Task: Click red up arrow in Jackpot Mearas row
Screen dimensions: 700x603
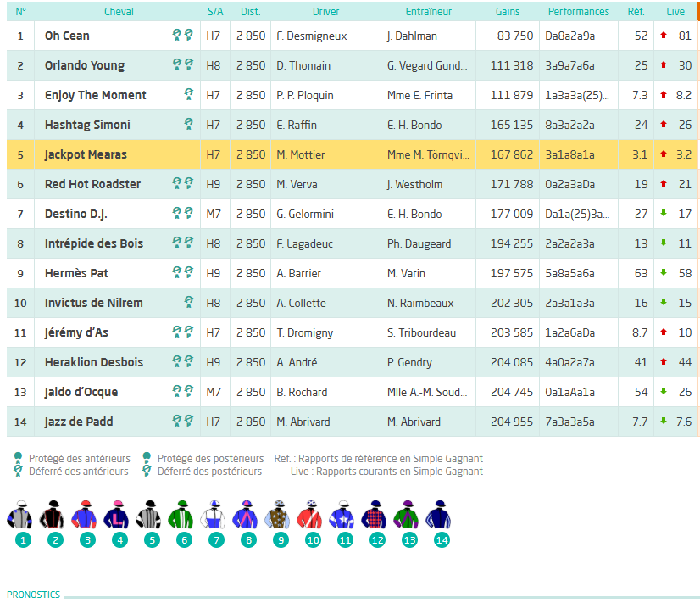Action: (664, 154)
